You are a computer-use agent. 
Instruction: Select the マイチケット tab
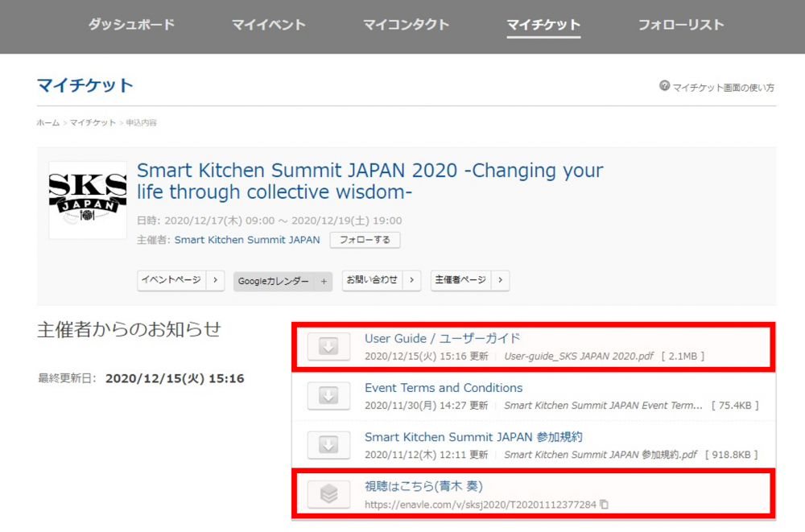click(543, 25)
